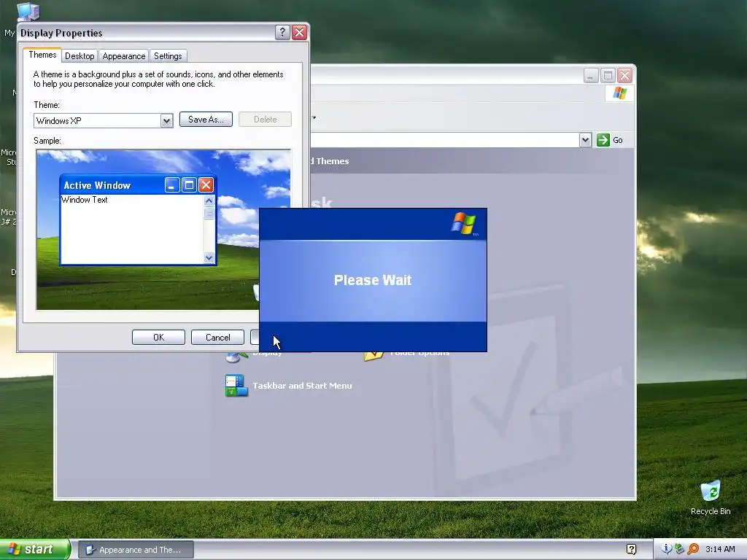Click the Windows logo in background window toolbar
The image size is (747, 560).
620,93
